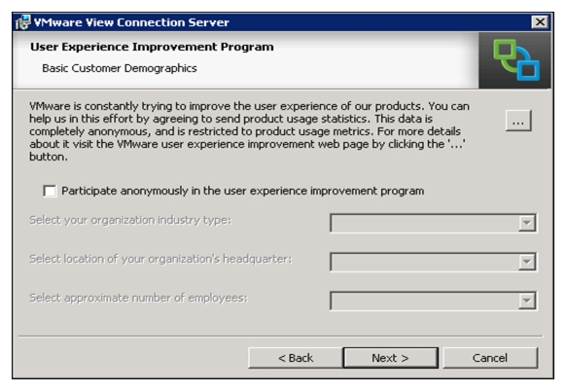Expand number of employees dropdown arrow
Screen dimensions: 567x392
point(527,301)
